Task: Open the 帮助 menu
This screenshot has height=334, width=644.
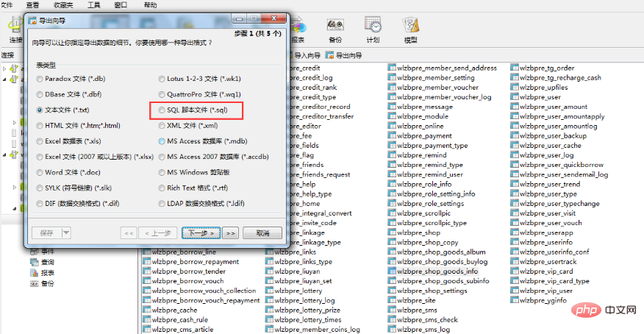Action: (x=150, y=5)
